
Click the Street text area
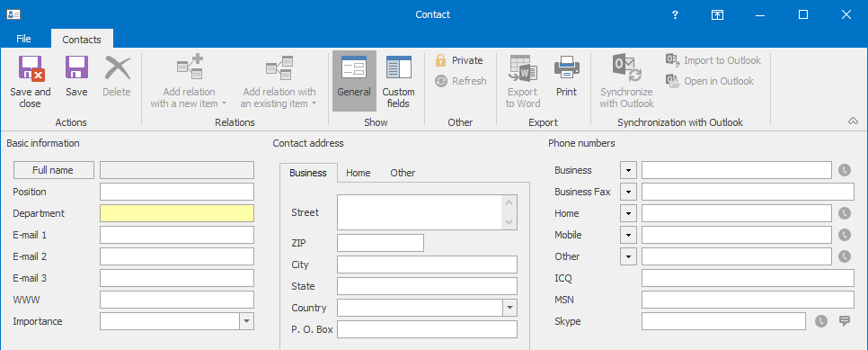pyautogui.click(x=420, y=211)
